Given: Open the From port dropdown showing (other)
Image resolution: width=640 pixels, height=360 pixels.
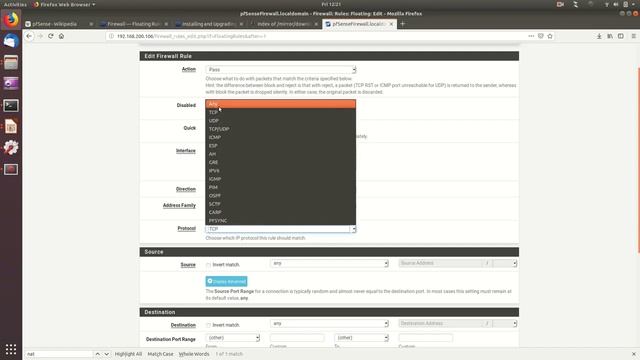Looking at the screenshot, I should click(233, 338).
